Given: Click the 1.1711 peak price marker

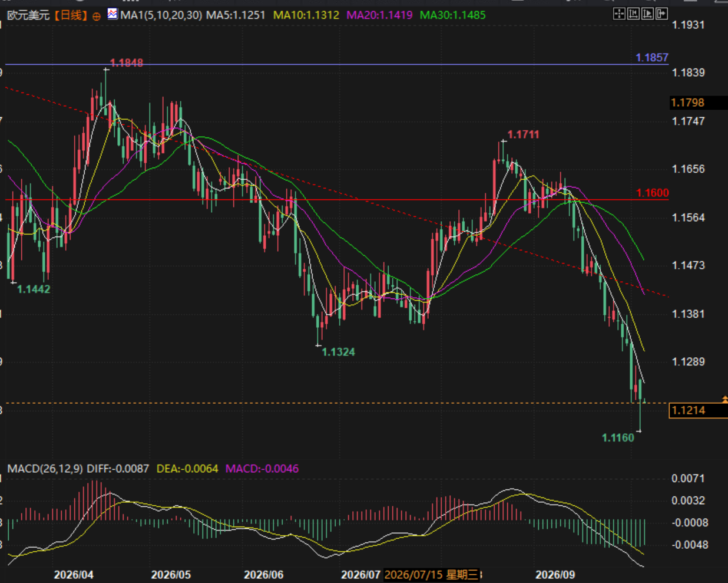Looking at the screenshot, I should 523,134.
